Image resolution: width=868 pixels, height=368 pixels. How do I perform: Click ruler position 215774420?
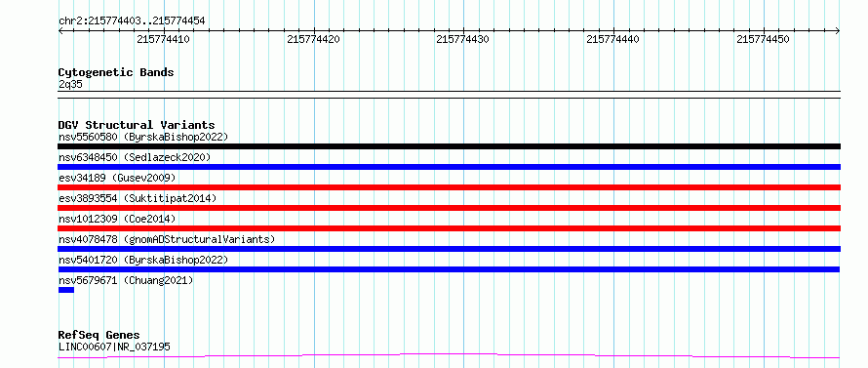[314, 39]
